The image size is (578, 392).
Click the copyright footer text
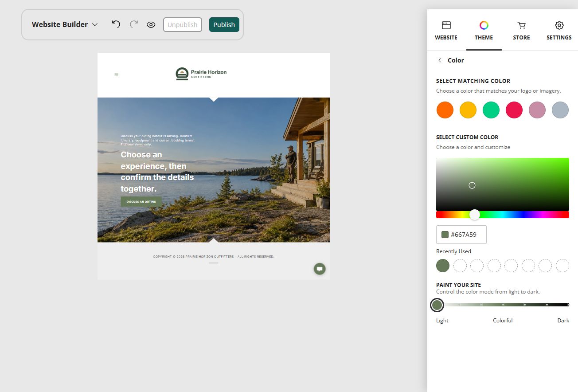(214, 257)
